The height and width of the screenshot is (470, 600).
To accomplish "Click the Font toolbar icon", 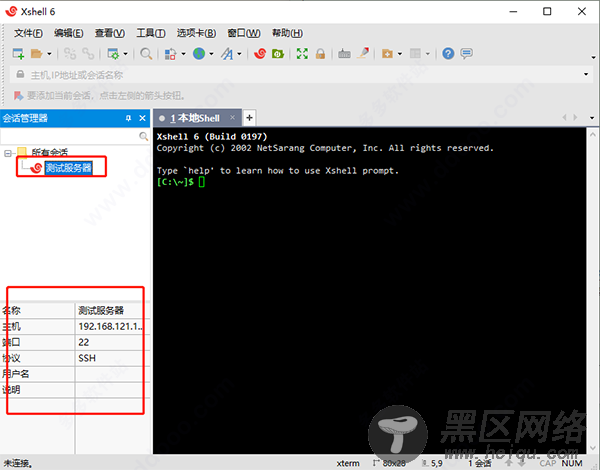I will (227, 54).
